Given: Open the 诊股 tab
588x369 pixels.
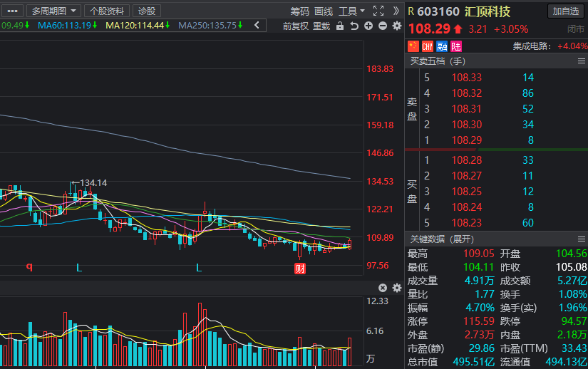Looking at the screenshot, I should [x=147, y=11].
